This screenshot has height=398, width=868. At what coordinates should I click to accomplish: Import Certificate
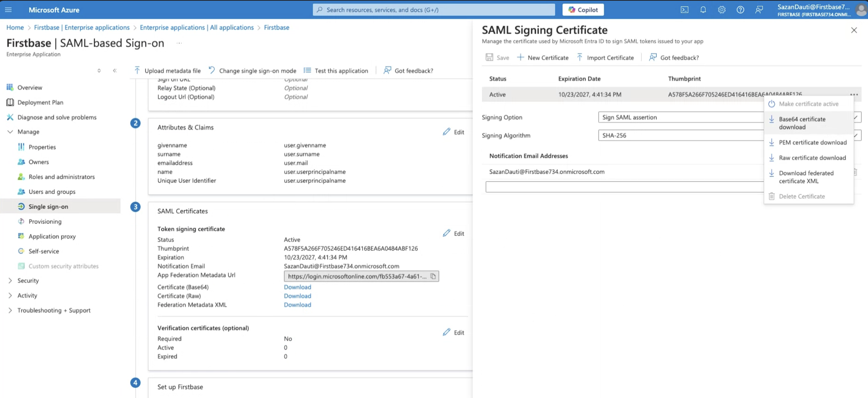(x=605, y=58)
